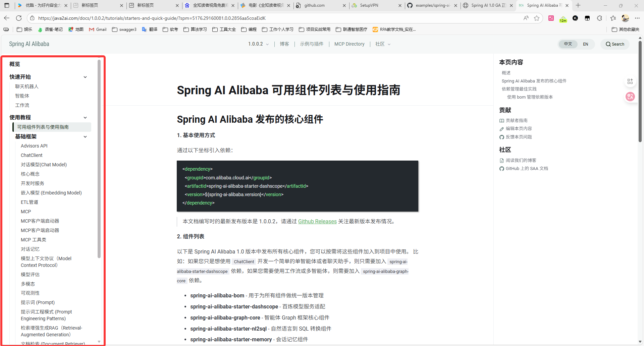Open the 编辑本页内容 link
Screen dimensions: 644x346
pyautogui.click(x=519, y=128)
